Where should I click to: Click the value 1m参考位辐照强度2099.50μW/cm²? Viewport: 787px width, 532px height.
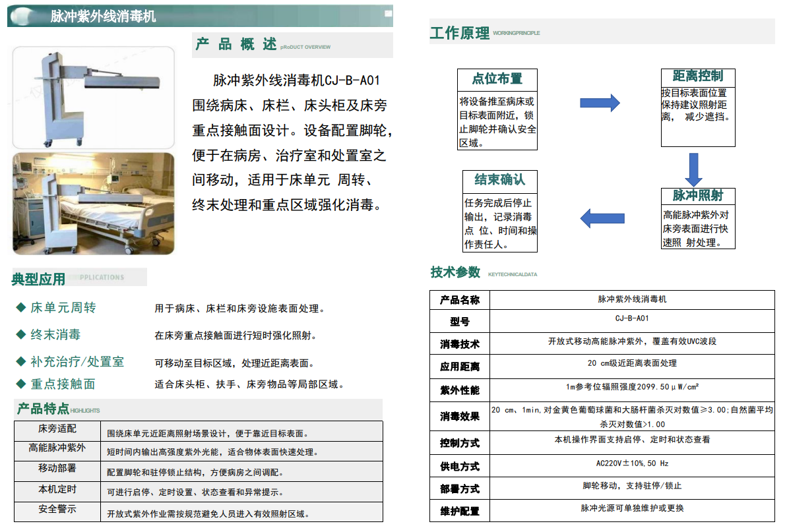pos(632,387)
